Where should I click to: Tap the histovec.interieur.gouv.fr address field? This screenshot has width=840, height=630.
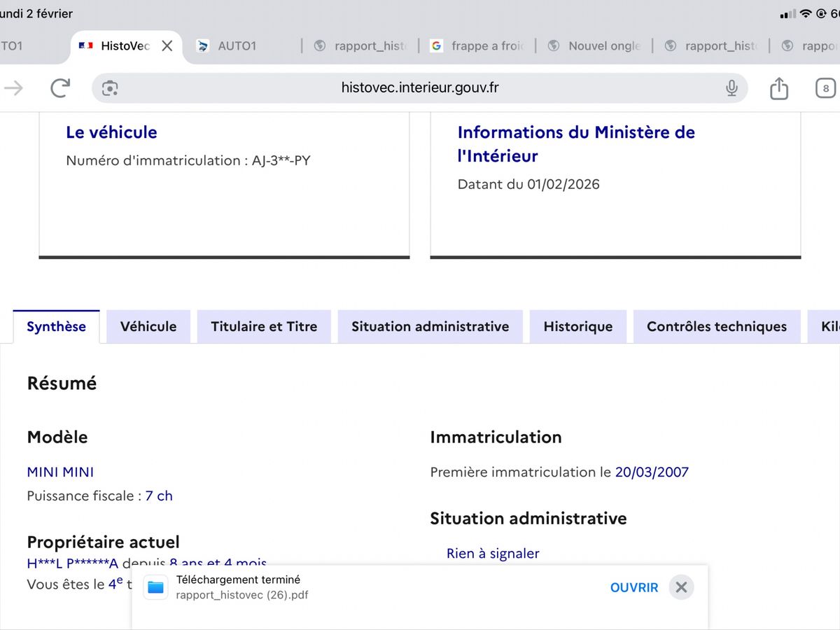coord(420,88)
